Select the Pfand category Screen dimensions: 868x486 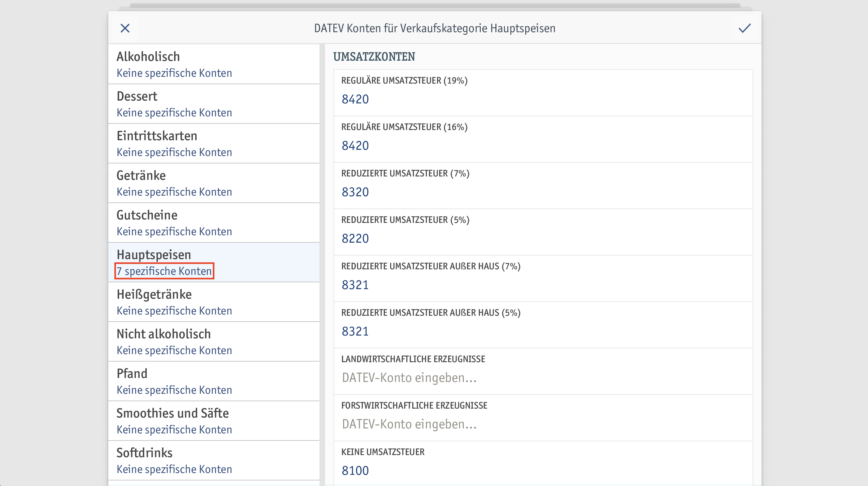[x=214, y=381]
